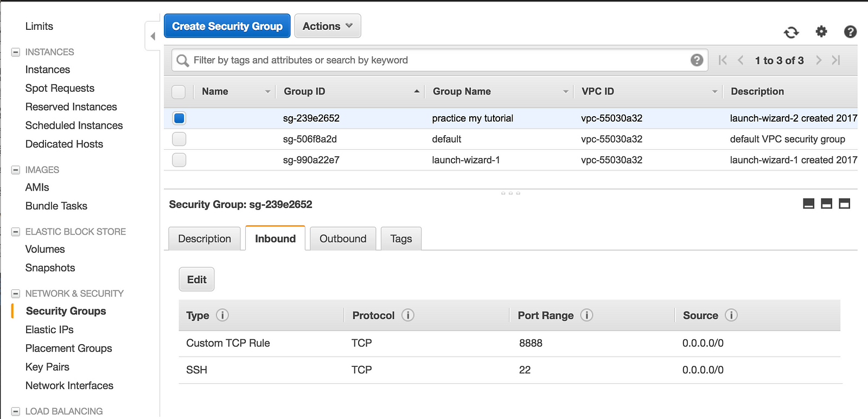Go to first page of results
This screenshot has height=419, width=868.
(x=722, y=60)
